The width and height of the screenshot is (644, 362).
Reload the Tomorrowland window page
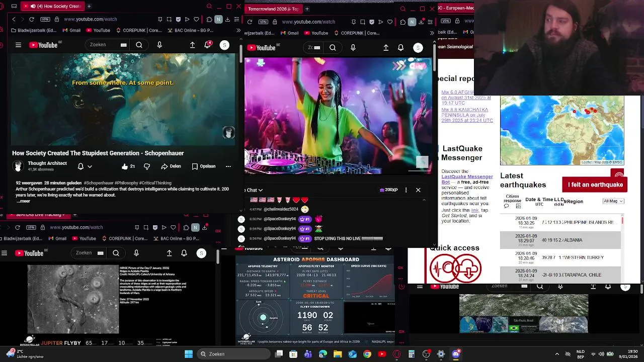point(250,22)
